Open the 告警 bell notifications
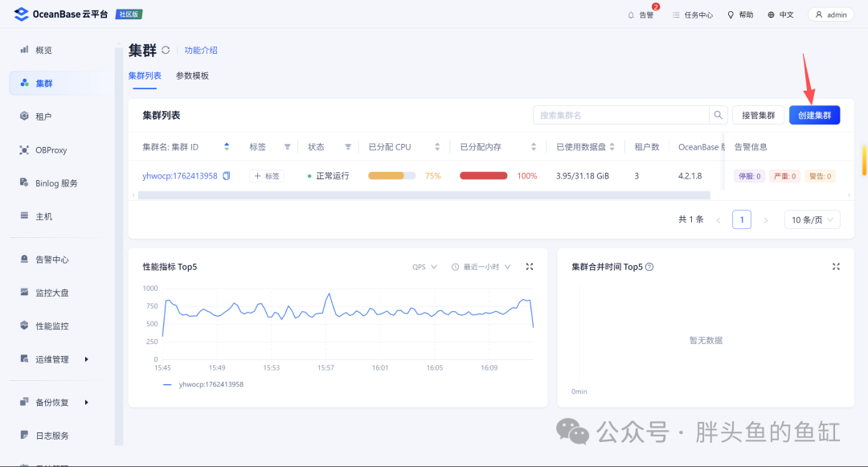The height and width of the screenshot is (467, 868). click(x=641, y=15)
